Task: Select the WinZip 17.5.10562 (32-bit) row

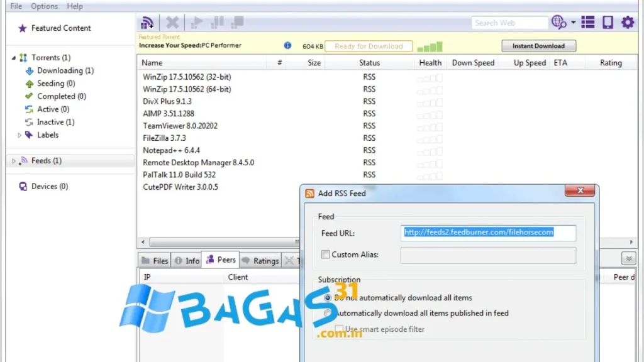Action: pyautogui.click(x=387, y=77)
